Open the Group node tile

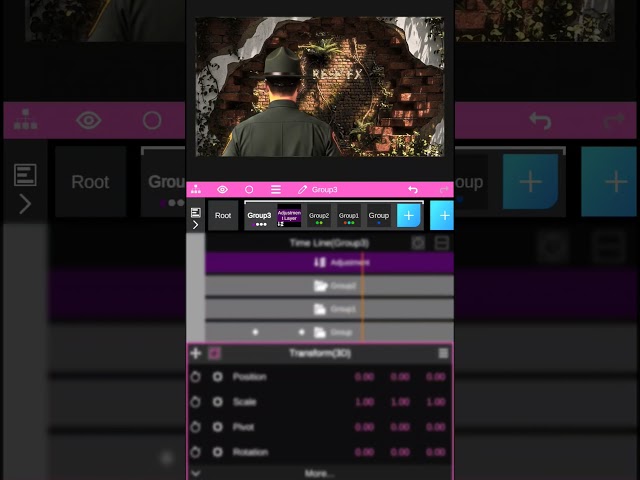tap(379, 216)
